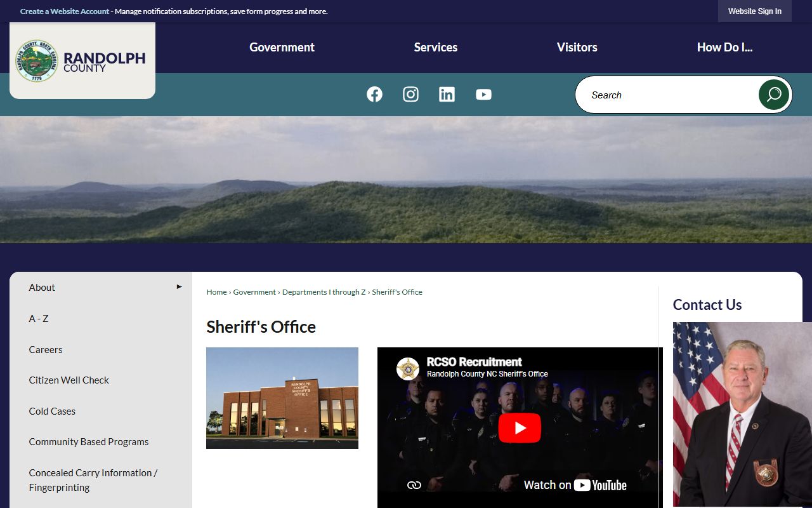Focus the Search input field
Viewport: 812px width, 508px height.
(666, 95)
